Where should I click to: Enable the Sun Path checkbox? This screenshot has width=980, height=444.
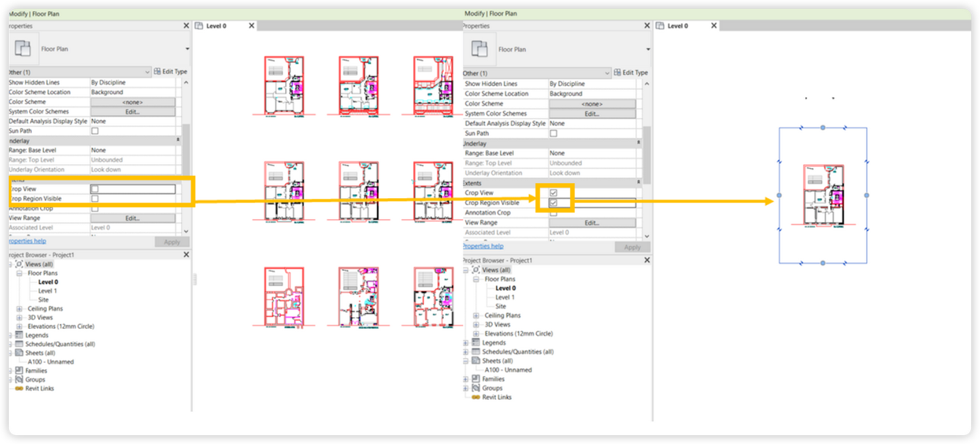pos(95,131)
